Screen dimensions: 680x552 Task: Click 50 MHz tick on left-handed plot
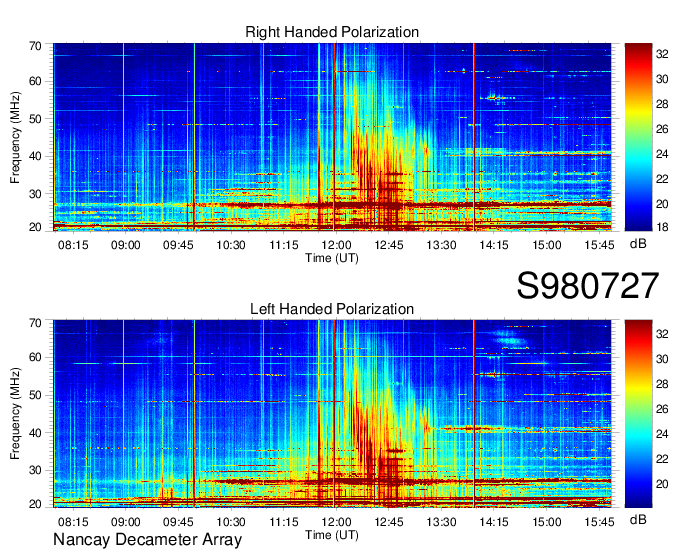pyautogui.click(x=36, y=395)
